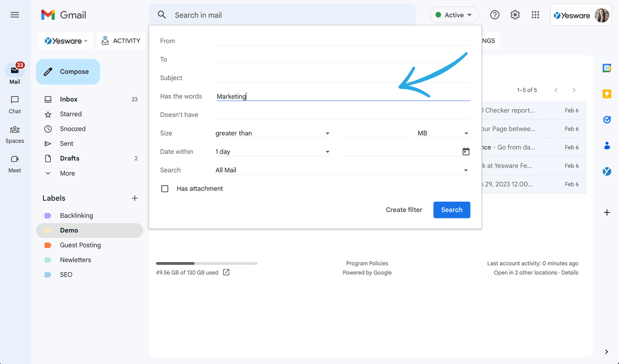Open the All Mail search scope dropdown
This screenshot has height=364, width=619.
click(x=341, y=170)
